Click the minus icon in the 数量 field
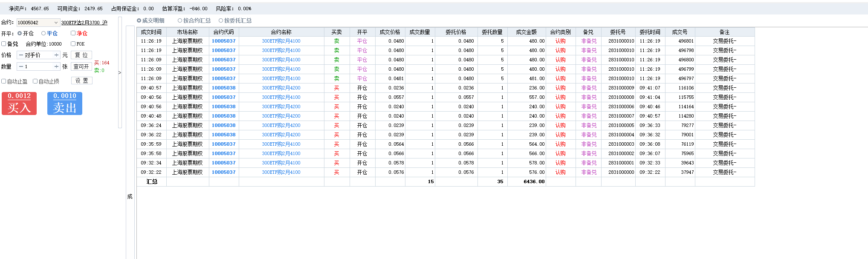This screenshot has height=259, width=868. point(21,66)
